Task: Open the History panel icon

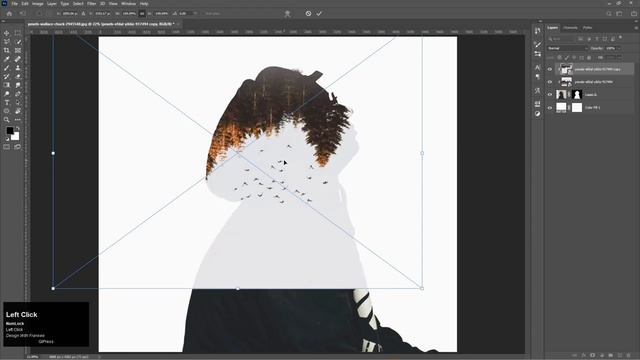Action: point(538,31)
